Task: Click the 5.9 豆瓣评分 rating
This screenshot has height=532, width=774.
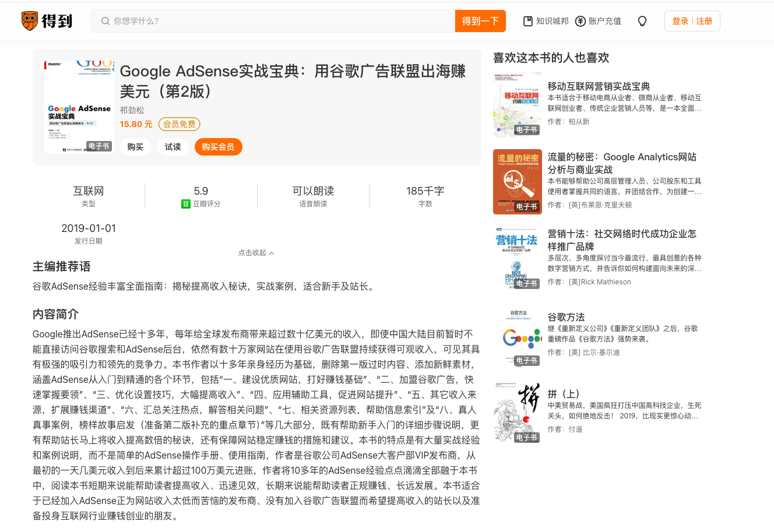Action: (x=201, y=196)
